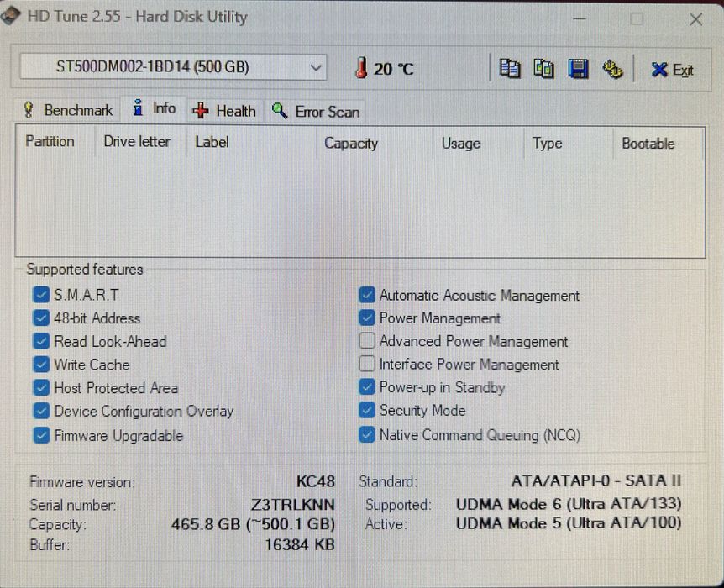Toggle the Host Protected Area checkbox
Viewport: 724px width, 588px height.
41,387
